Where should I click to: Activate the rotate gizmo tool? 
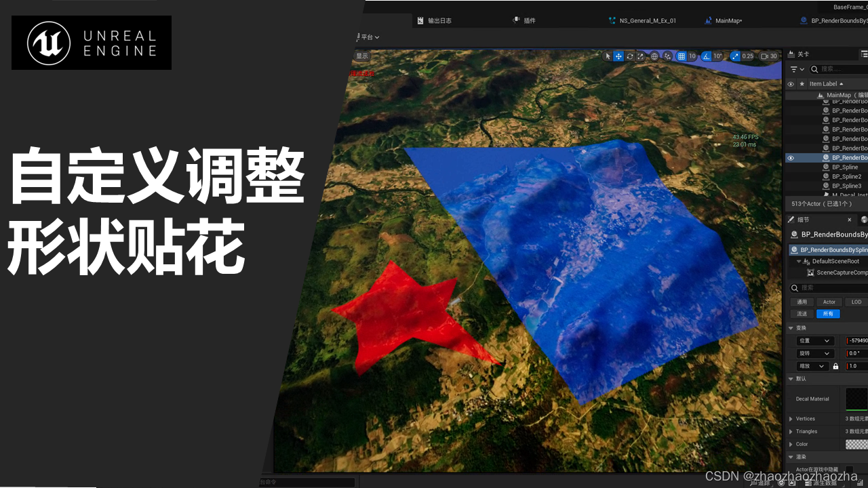(x=630, y=56)
